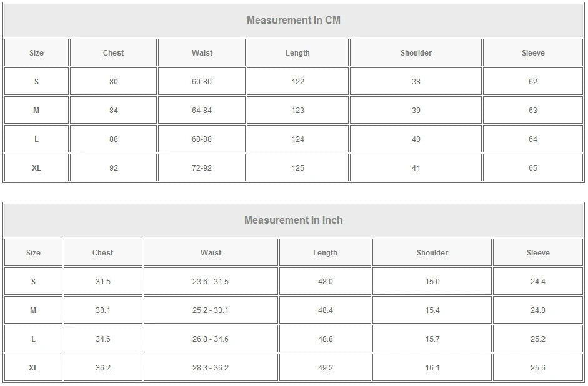Screen dimensions: 588x386
Task: Click the shoulder value 40 cell
Action: click(x=416, y=139)
